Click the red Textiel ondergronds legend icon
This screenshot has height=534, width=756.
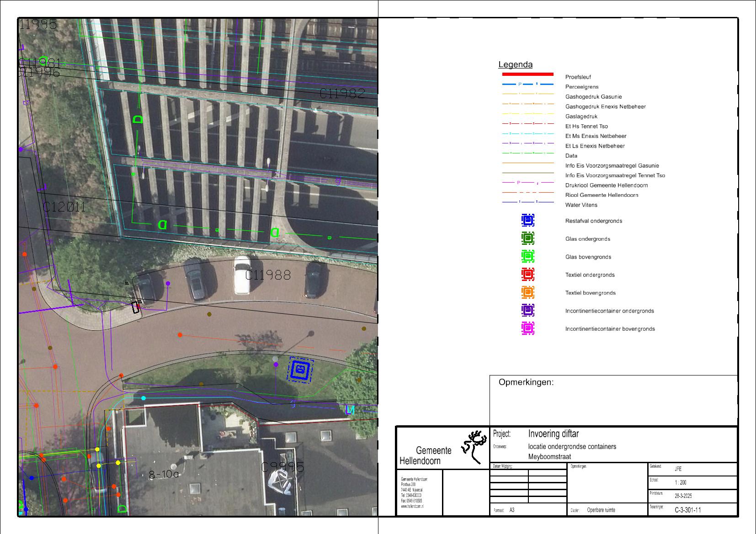(527, 275)
